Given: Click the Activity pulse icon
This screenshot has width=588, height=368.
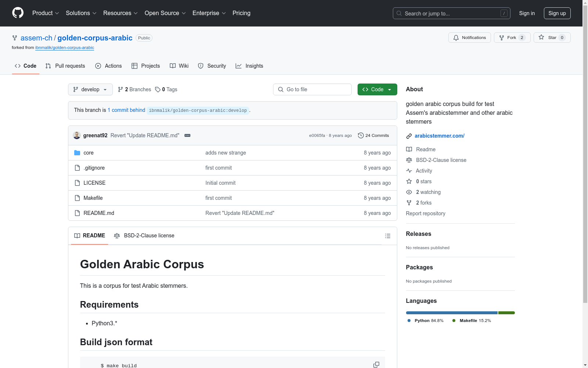Looking at the screenshot, I should click(x=409, y=171).
